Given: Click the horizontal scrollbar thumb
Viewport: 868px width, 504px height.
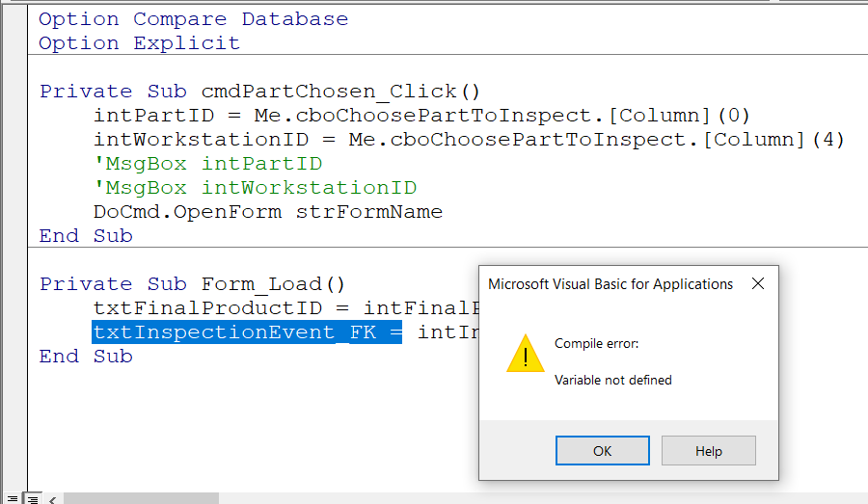Looking at the screenshot, I should click(x=140, y=498).
